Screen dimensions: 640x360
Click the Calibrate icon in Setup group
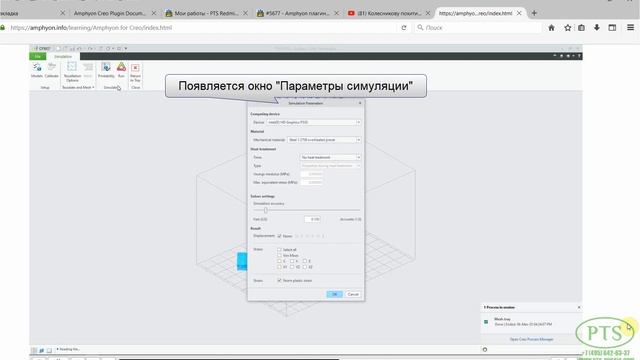[52, 69]
